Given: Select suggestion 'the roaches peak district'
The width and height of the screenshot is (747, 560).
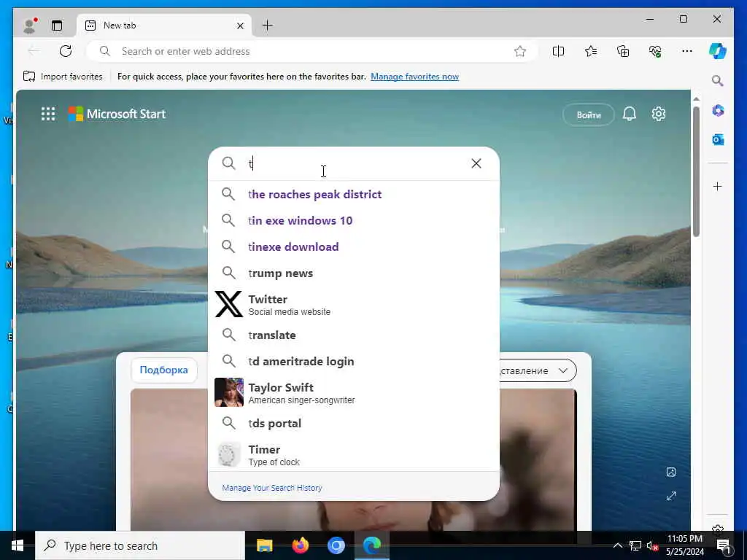Looking at the screenshot, I should [x=354, y=194].
